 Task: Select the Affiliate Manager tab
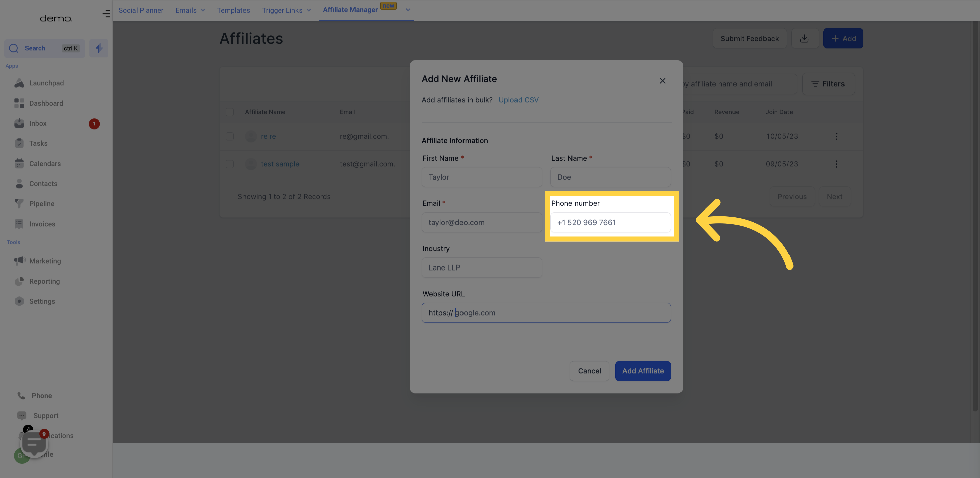point(350,10)
